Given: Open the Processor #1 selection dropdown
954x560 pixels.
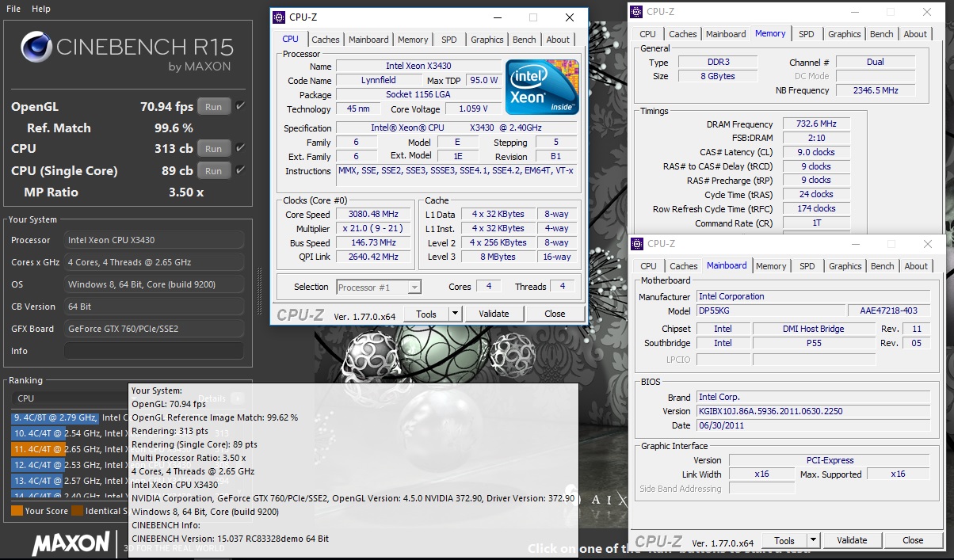Looking at the screenshot, I should [x=379, y=287].
